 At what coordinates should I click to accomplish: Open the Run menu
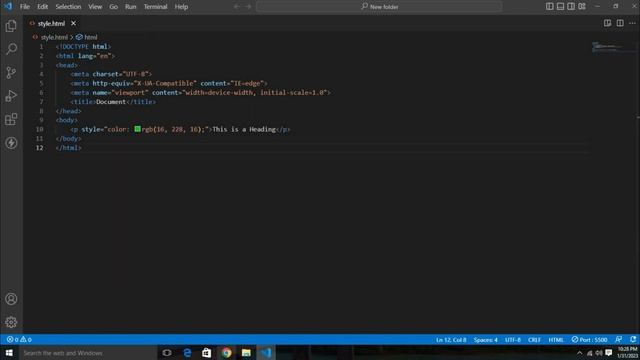131,7
